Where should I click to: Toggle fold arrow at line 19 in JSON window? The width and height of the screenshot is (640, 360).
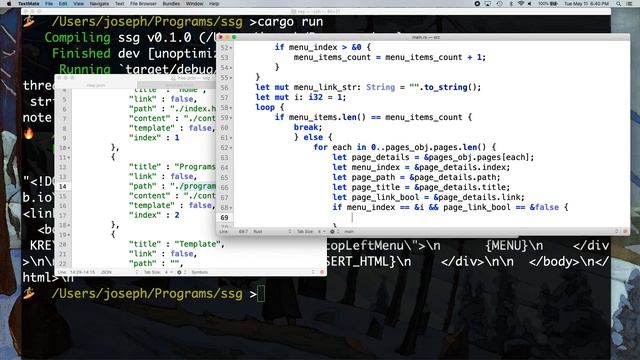[69, 235]
